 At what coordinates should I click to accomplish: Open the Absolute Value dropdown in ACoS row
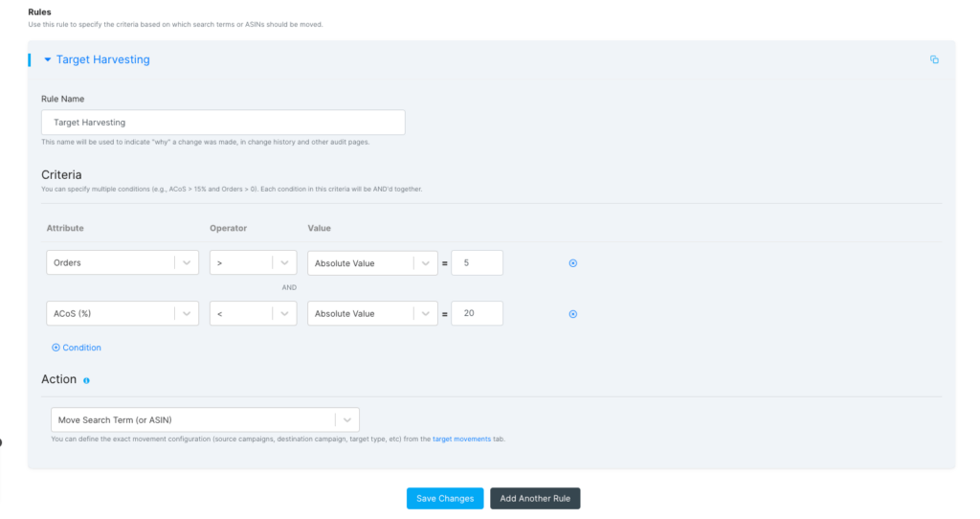tap(372, 313)
